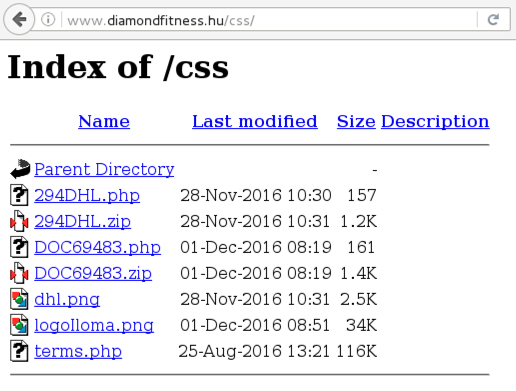The width and height of the screenshot is (516, 391).
Task: Click the compressed archive icon beside 294DHL.zip
Action: [x=19, y=221]
